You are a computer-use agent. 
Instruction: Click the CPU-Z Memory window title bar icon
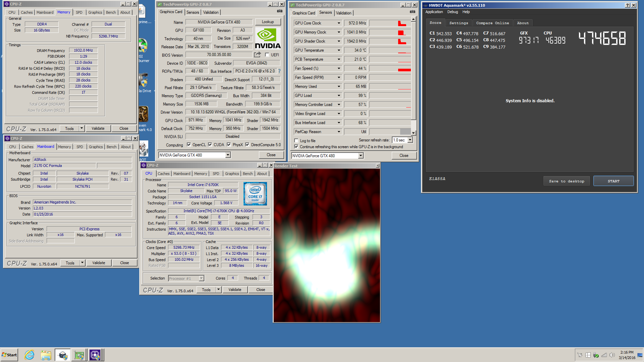point(7,4)
